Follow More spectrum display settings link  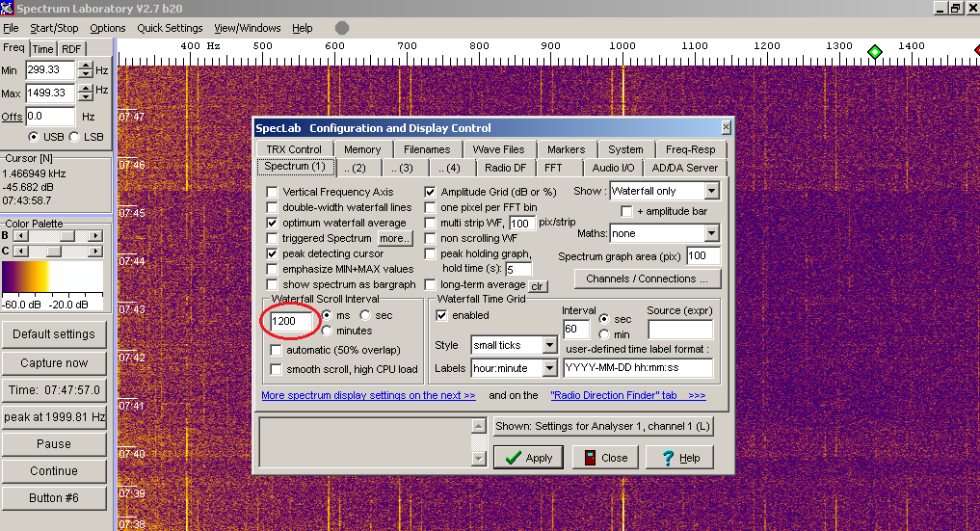(x=368, y=395)
